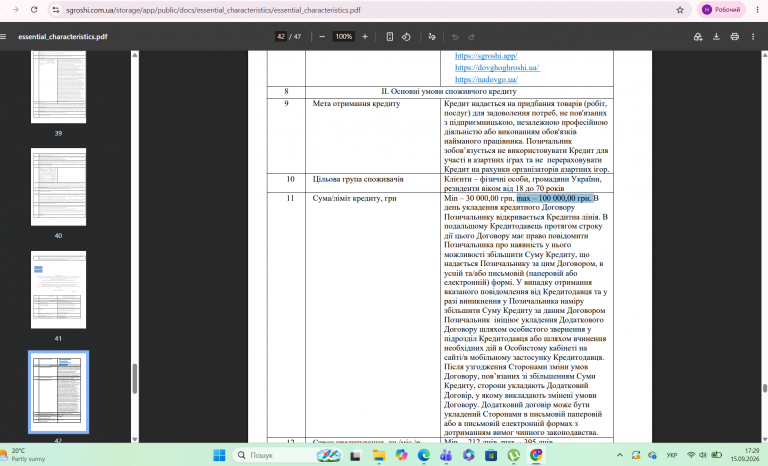Go forward in browser history
This screenshot has height=466, width=768.
(x=16, y=10)
